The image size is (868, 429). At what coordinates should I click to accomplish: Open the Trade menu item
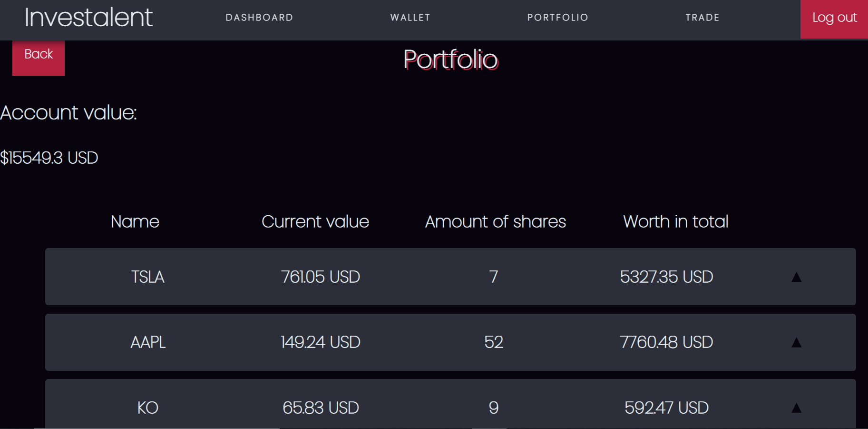coord(702,18)
